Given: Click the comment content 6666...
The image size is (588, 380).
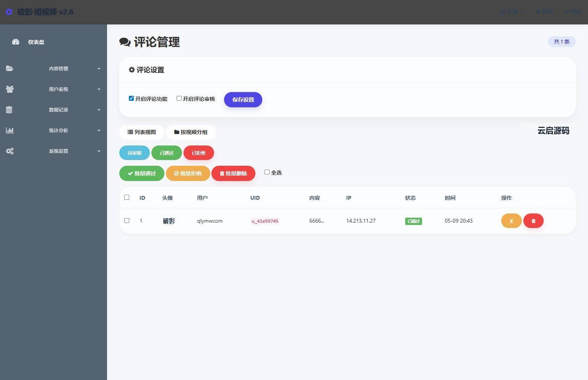Looking at the screenshot, I should [x=317, y=221].
